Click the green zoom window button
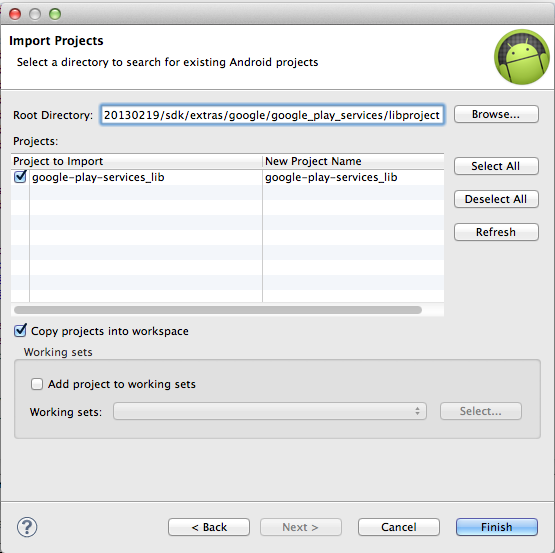This screenshot has width=555, height=553. pyautogui.click(x=55, y=14)
